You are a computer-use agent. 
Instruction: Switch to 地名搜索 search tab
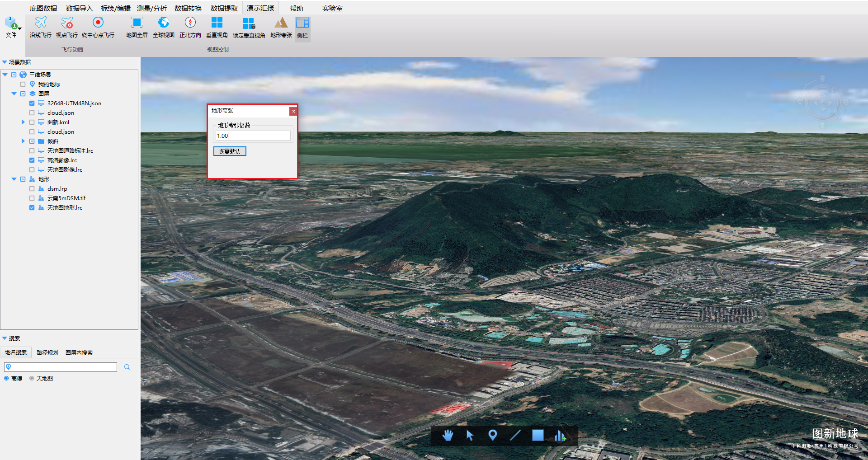coord(16,352)
